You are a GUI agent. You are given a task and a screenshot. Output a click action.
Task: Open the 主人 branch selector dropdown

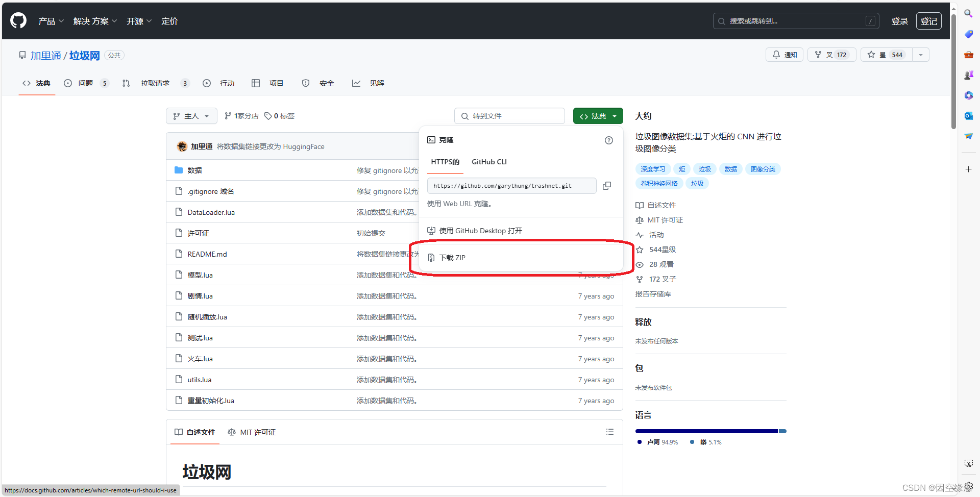coord(191,116)
